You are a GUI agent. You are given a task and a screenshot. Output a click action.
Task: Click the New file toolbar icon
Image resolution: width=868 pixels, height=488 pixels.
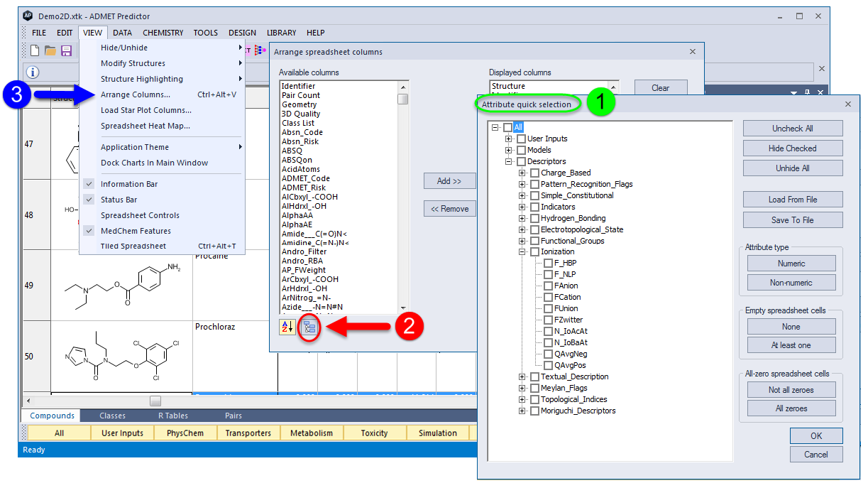point(35,50)
